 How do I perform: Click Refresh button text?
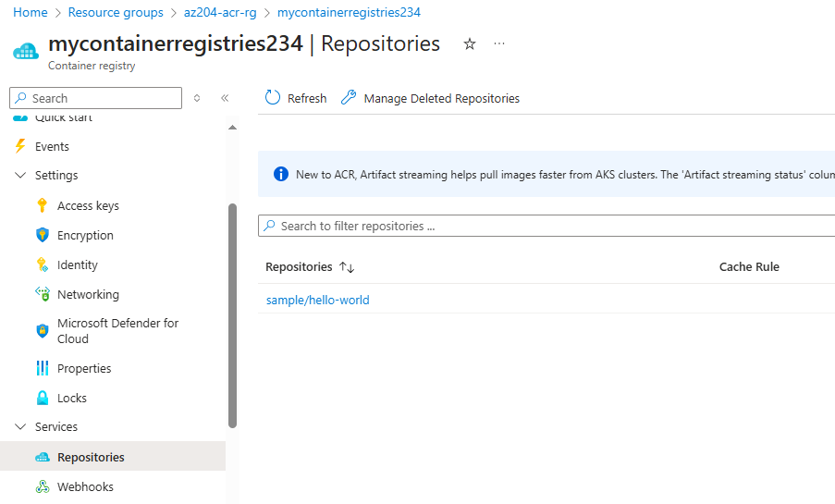click(307, 98)
